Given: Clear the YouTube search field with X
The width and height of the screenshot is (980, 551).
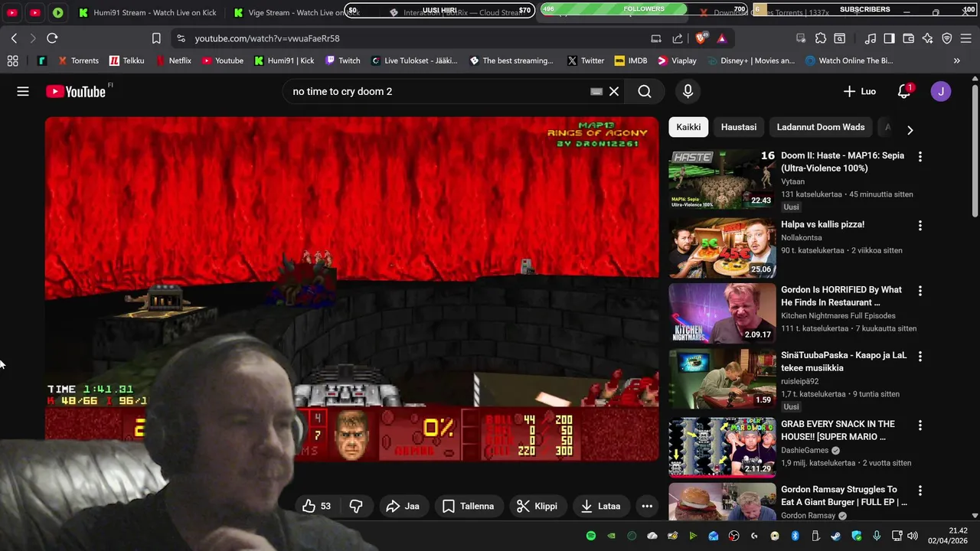Looking at the screenshot, I should pos(614,91).
